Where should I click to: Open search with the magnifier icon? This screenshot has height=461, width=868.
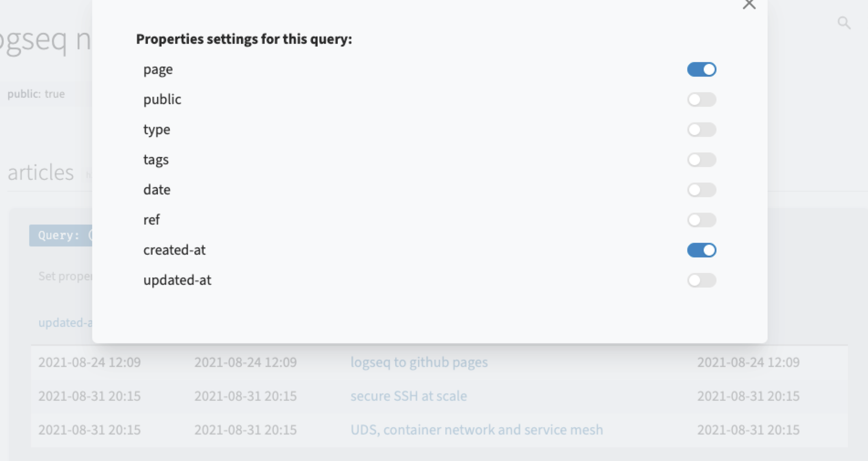[844, 22]
